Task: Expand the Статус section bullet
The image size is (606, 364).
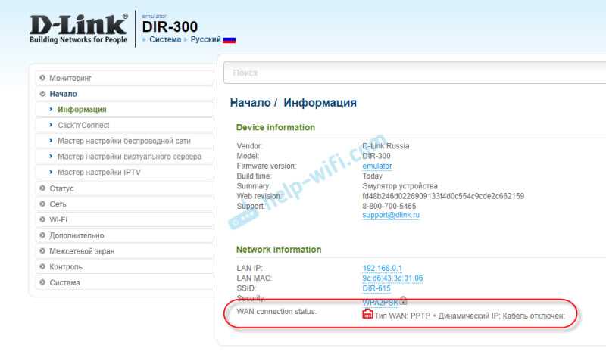Action: pos(42,188)
